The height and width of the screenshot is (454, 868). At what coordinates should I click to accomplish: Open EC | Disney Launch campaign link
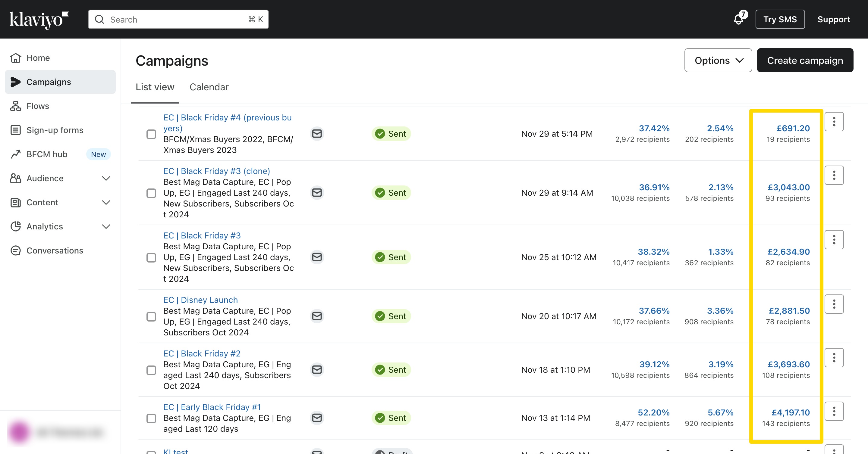tap(200, 300)
